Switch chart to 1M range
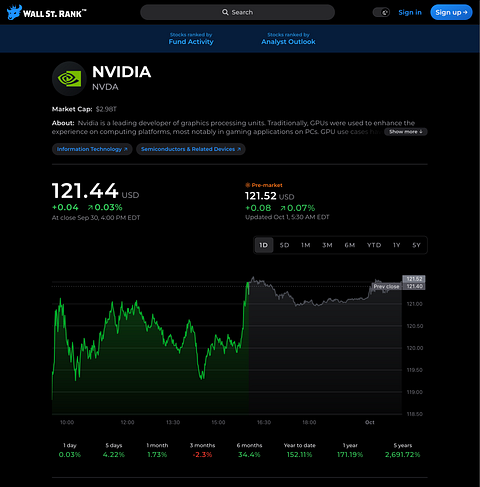 click(306, 245)
